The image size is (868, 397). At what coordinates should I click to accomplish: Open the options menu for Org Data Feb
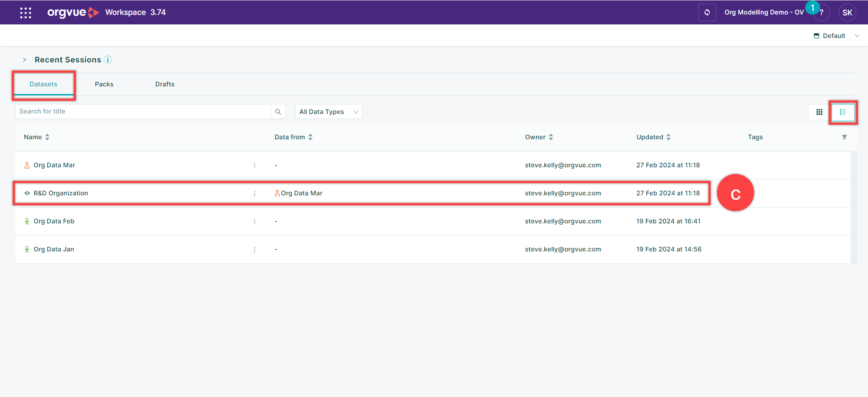(255, 222)
